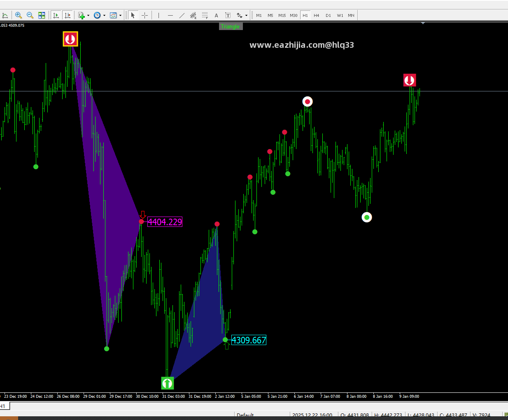Expand the templates dropdown arrow
This screenshot has width=508, height=420.
(120, 16)
